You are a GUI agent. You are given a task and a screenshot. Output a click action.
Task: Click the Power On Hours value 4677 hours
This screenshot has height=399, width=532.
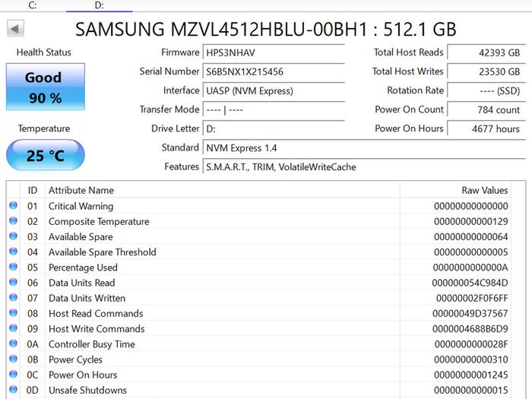(486, 129)
